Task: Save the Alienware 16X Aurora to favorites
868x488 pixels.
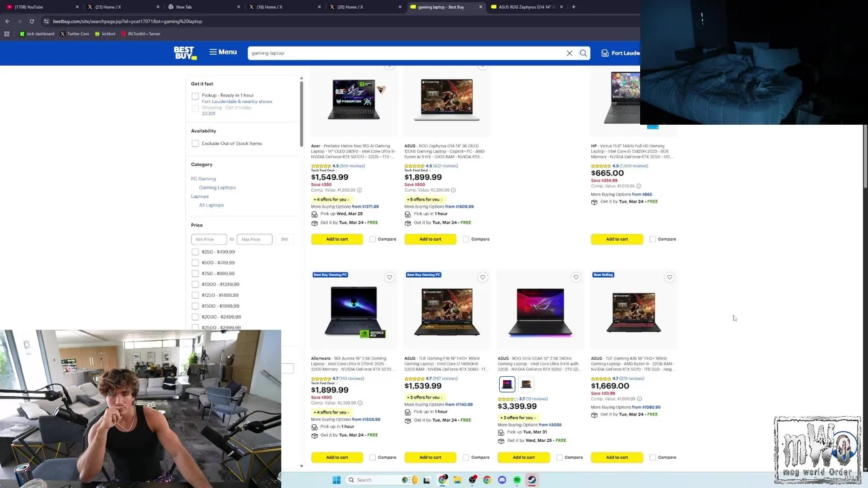Action: [x=389, y=277]
